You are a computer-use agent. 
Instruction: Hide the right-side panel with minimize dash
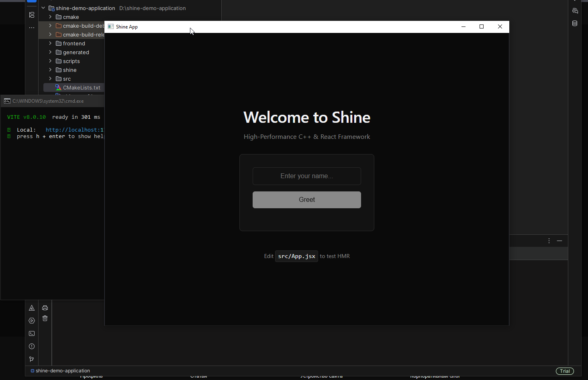pyautogui.click(x=559, y=241)
